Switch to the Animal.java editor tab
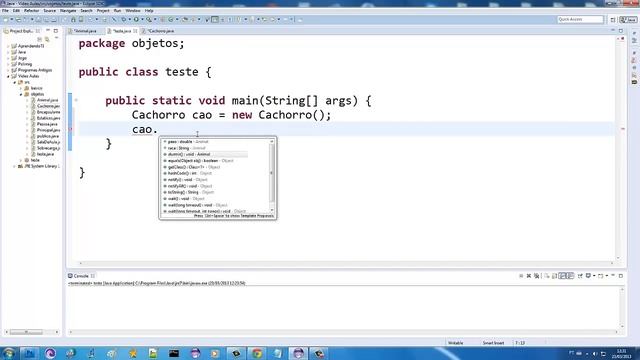This screenshot has height=360, width=640. click(85, 31)
